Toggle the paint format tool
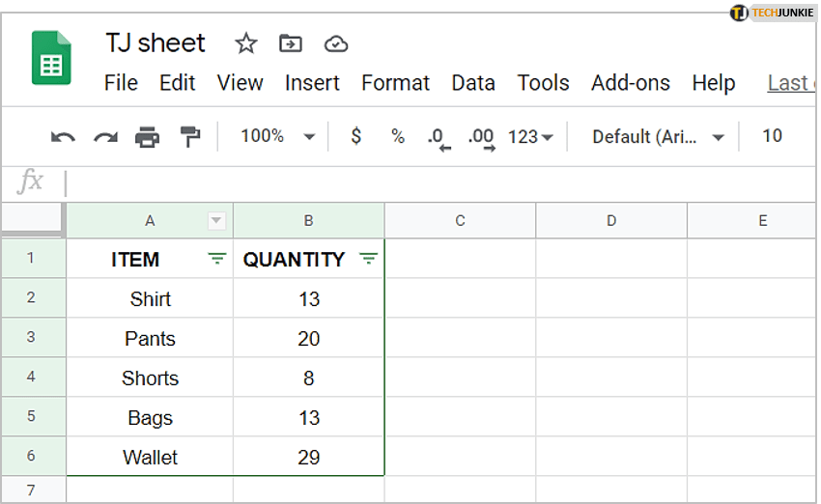The width and height of the screenshot is (821, 504). (190, 137)
